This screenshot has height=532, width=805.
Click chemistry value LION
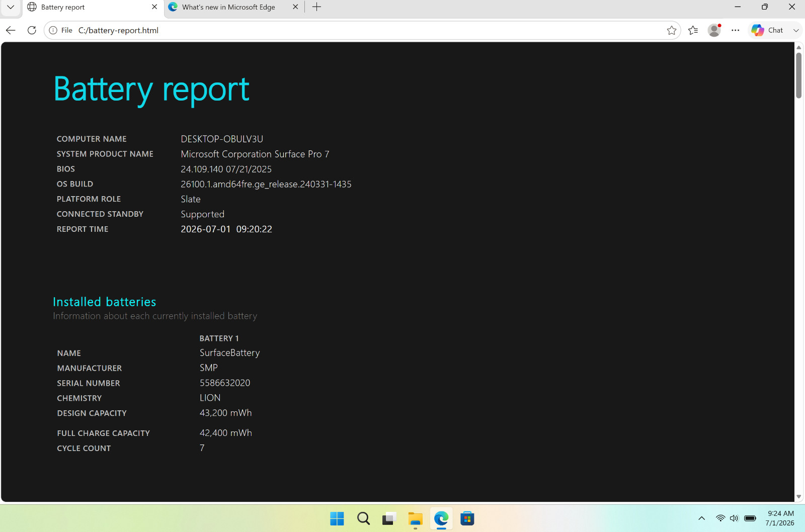click(x=210, y=398)
